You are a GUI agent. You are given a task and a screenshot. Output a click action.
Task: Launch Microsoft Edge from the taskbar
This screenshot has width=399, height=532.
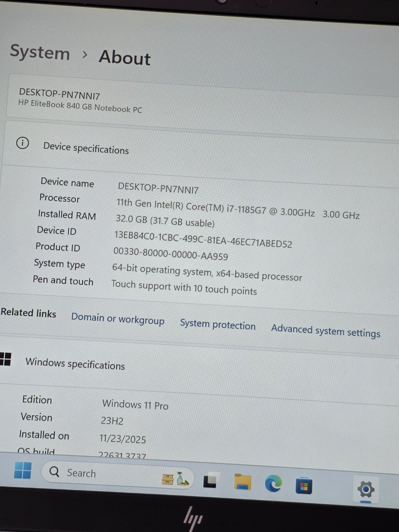tap(273, 484)
